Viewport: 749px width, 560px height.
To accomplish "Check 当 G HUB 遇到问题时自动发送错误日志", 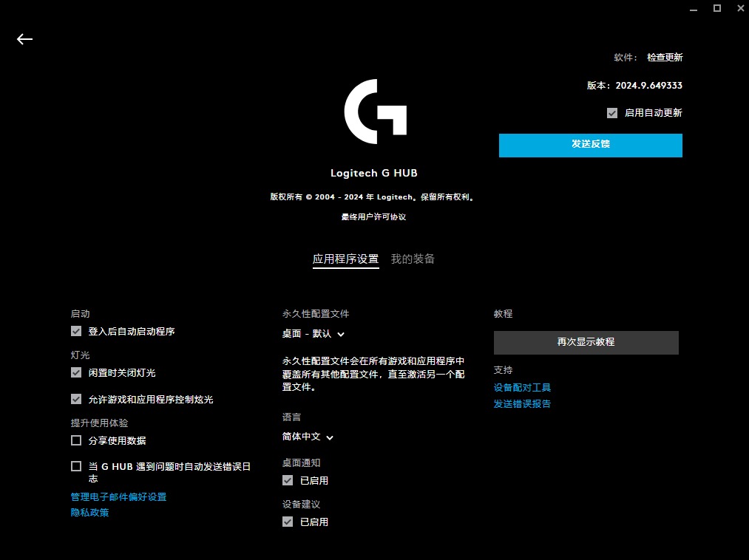I will coord(76,465).
